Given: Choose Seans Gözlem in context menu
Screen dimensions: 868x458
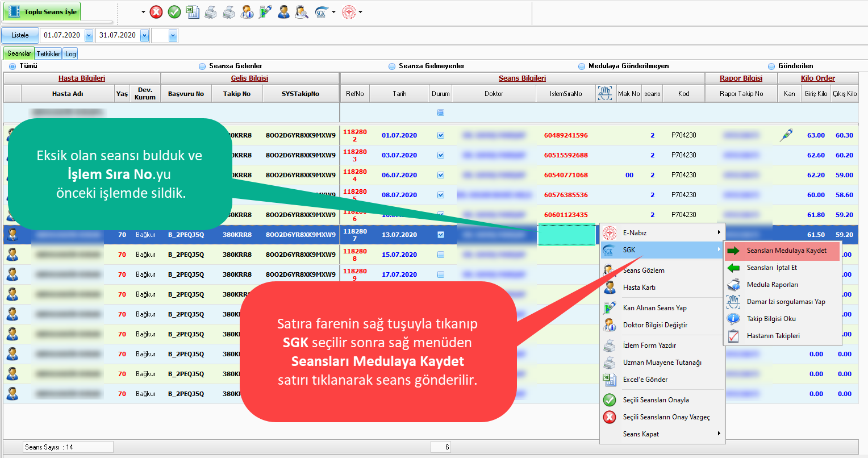Looking at the screenshot, I should [662, 270].
